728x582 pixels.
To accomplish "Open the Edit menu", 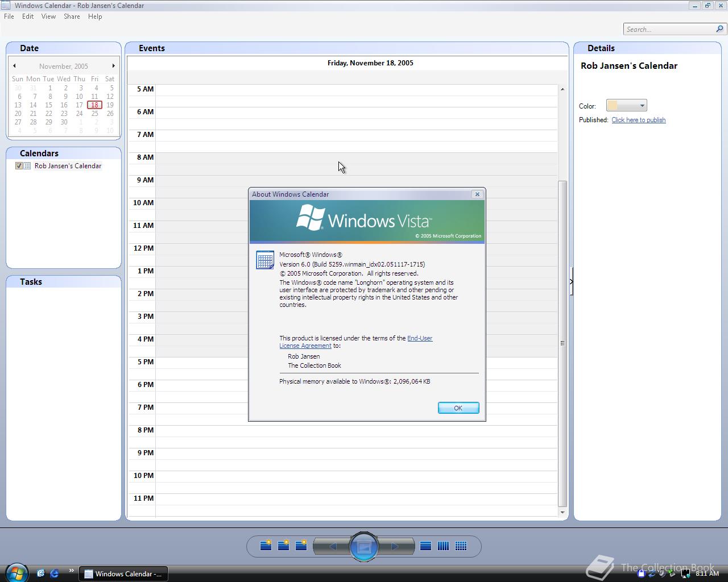I will [28, 16].
